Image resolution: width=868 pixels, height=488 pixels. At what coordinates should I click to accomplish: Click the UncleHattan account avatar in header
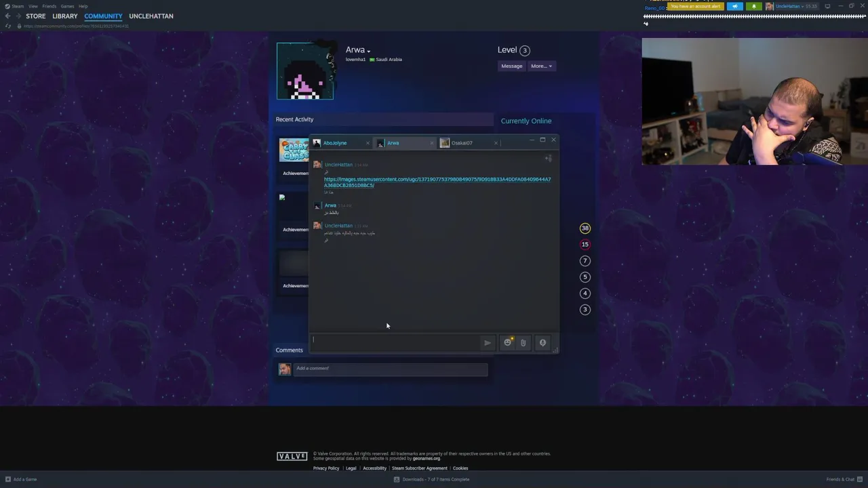click(770, 6)
